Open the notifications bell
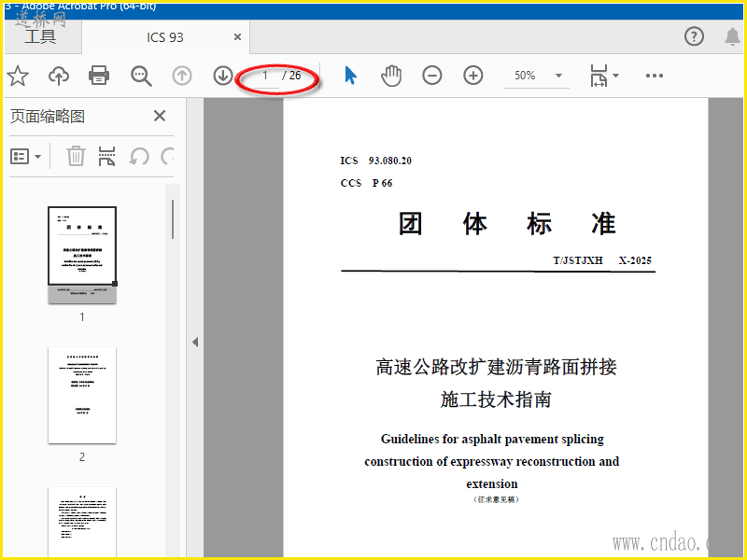Image resolution: width=747 pixels, height=560 pixels. click(x=732, y=36)
